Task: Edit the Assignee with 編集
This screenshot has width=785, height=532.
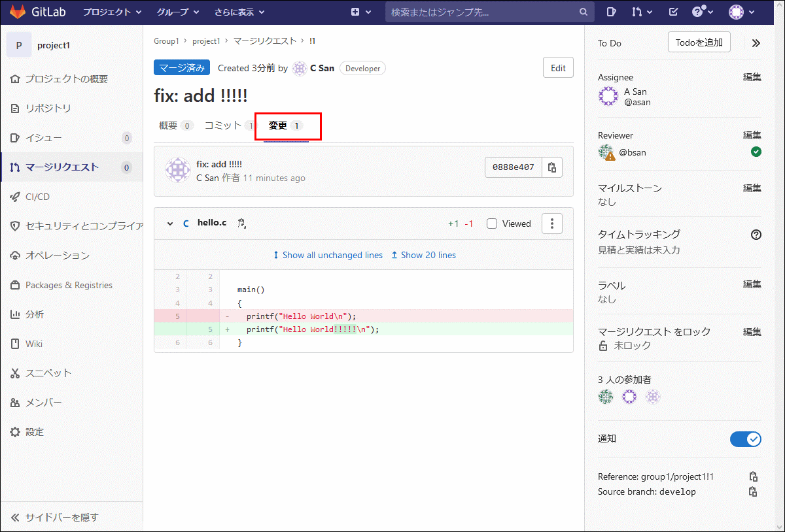Action: (752, 77)
